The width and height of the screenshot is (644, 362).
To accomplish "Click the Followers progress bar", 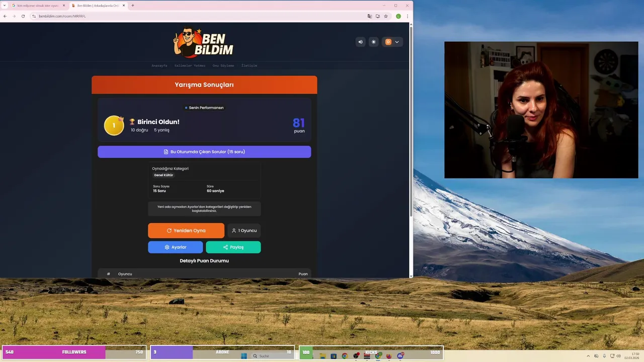I will (x=74, y=352).
